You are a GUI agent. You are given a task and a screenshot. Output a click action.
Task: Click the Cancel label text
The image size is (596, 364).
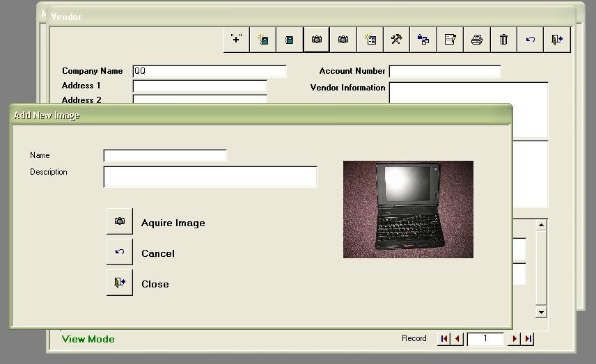158,253
